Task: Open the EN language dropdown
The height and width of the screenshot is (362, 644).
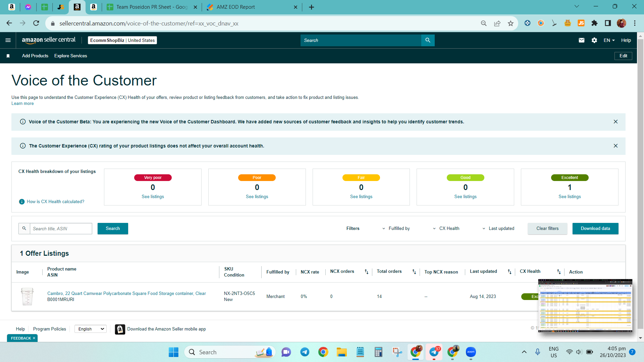Action: (x=609, y=40)
